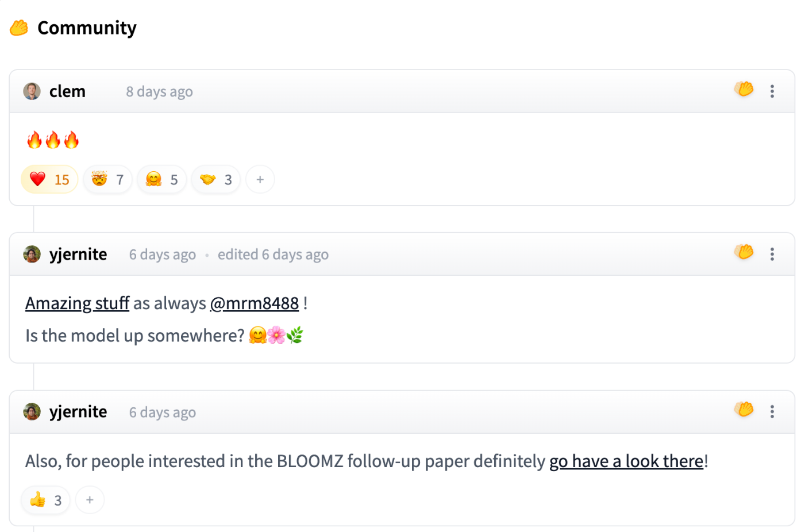The height and width of the screenshot is (532, 805).
Task: Click yjernite's avatar on the edited comment
Action: [x=32, y=254]
